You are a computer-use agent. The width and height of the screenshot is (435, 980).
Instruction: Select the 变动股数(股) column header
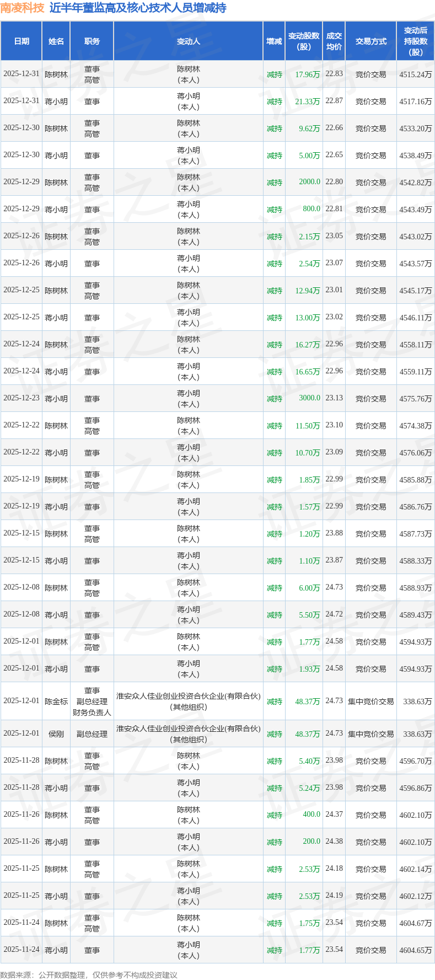tap(304, 41)
